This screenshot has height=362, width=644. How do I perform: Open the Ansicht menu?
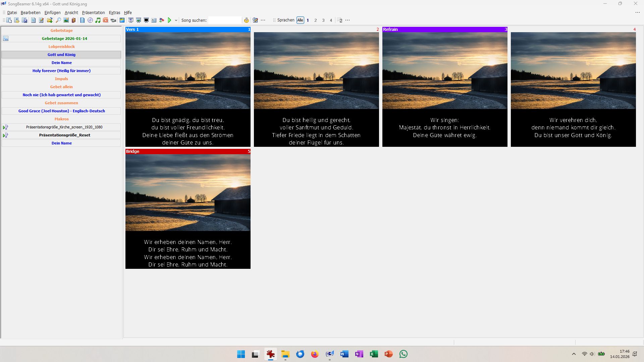click(71, 13)
